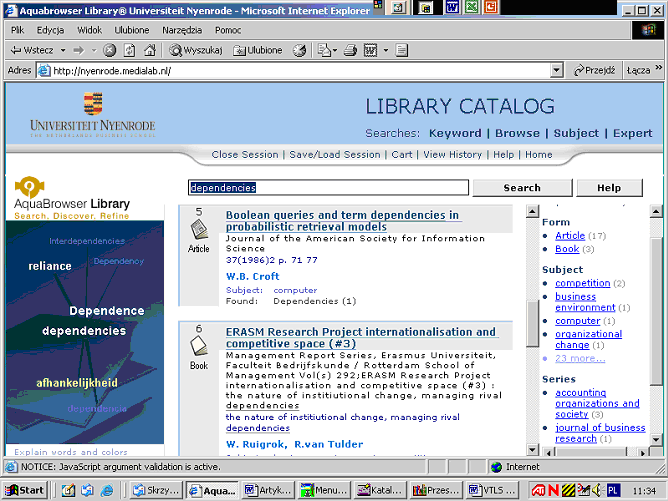Image resolution: width=668 pixels, height=501 pixels.
Task: Click the Browse search mode link
Action: (x=517, y=133)
